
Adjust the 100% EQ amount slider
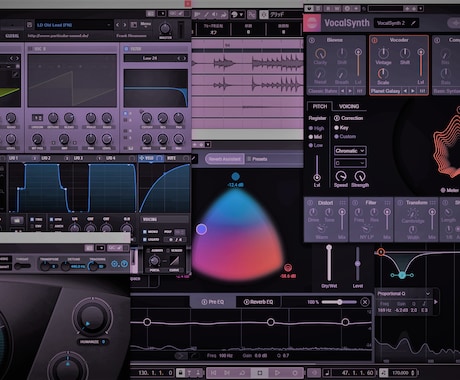click(x=339, y=302)
